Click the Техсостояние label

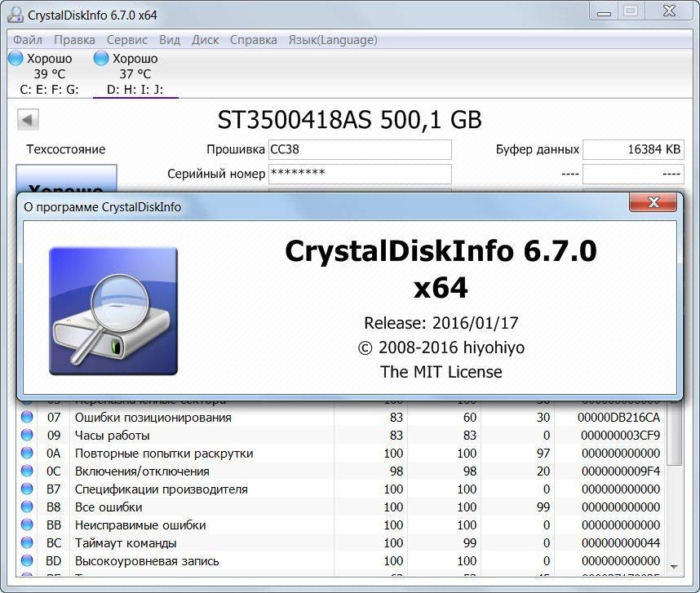coord(65,149)
